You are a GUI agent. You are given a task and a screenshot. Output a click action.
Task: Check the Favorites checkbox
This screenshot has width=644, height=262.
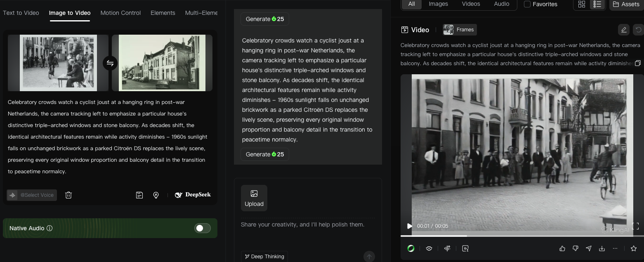pyautogui.click(x=527, y=4)
